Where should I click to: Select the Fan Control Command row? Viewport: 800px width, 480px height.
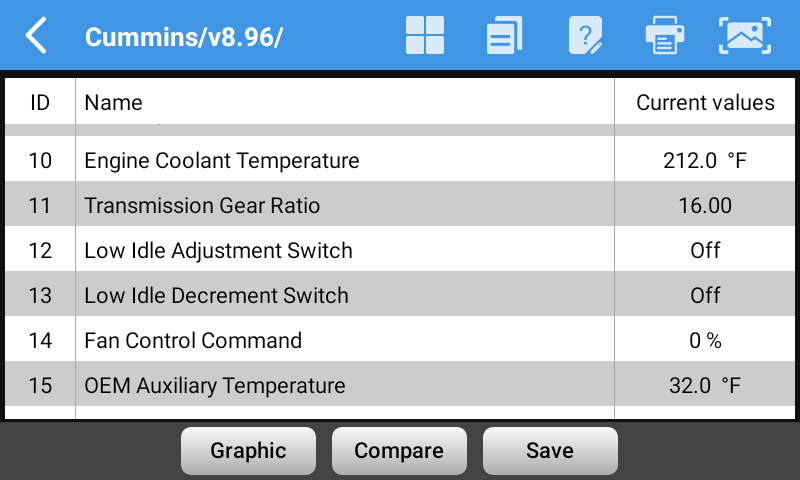coord(193,340)
